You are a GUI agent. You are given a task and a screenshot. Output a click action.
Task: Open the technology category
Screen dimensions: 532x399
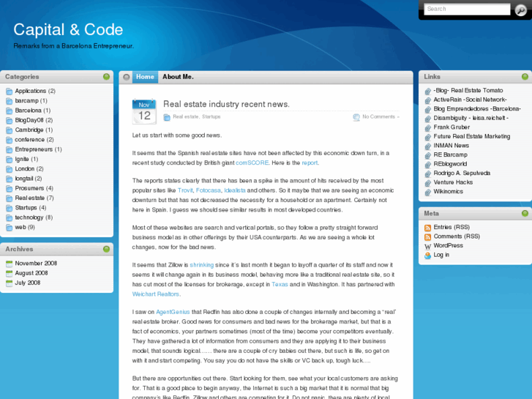point(29,217)
